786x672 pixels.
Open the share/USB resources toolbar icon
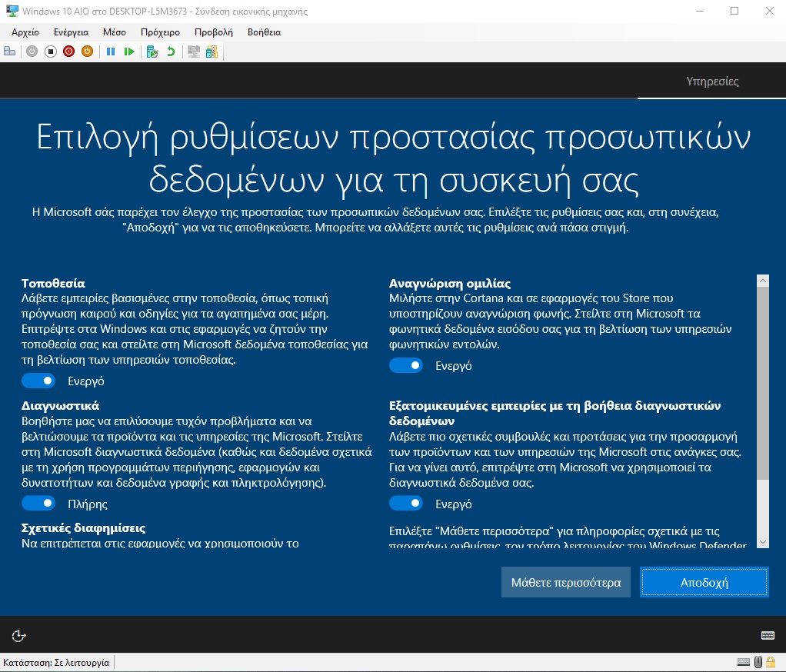pos(211,51)
